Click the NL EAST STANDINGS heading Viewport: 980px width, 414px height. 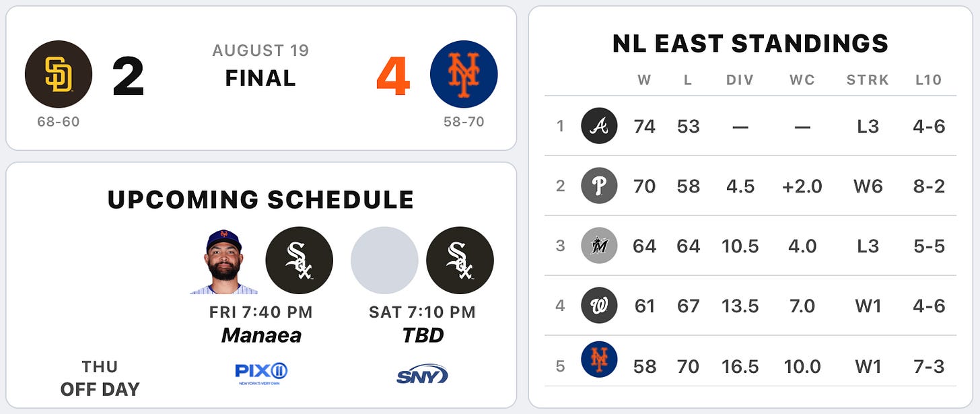coord(750,44)
